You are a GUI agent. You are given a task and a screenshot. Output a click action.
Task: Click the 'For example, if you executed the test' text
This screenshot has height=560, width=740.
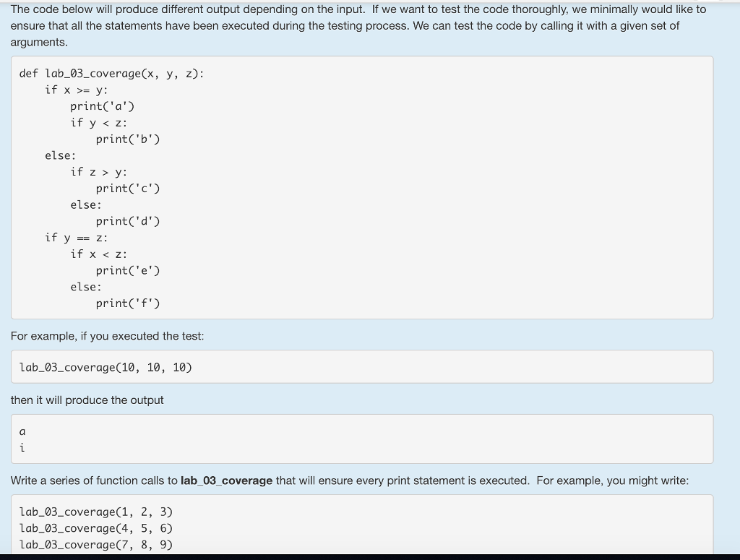107,336
